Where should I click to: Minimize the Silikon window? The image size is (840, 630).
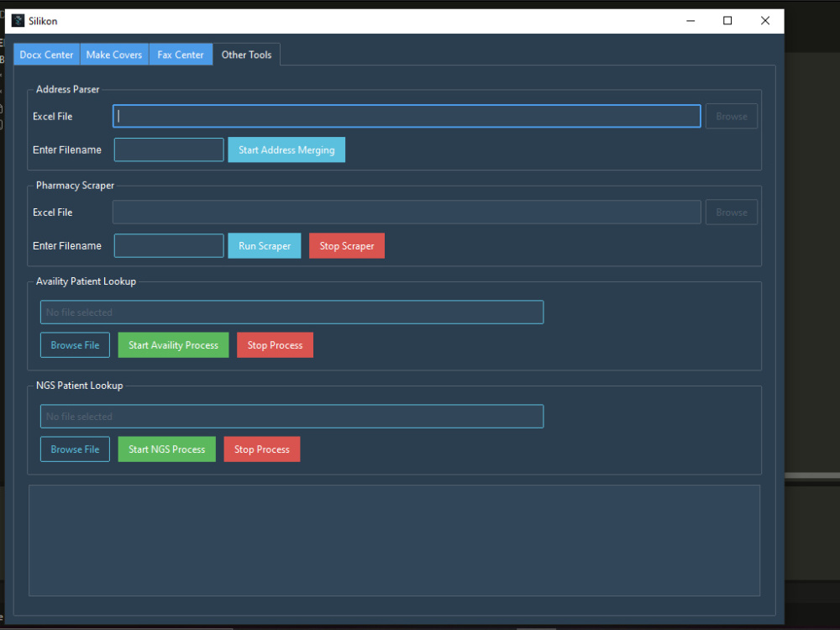[690, 21]
